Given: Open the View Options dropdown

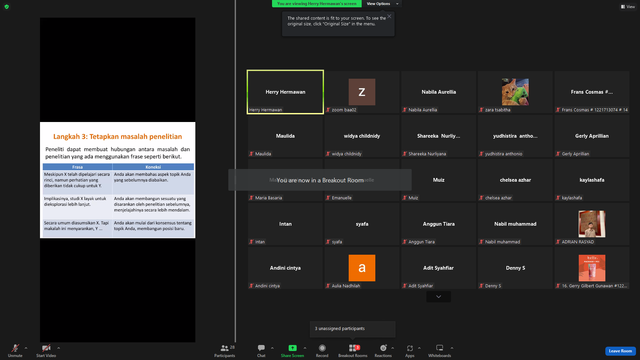Looking at the screenshot, I should coord(382,4).
